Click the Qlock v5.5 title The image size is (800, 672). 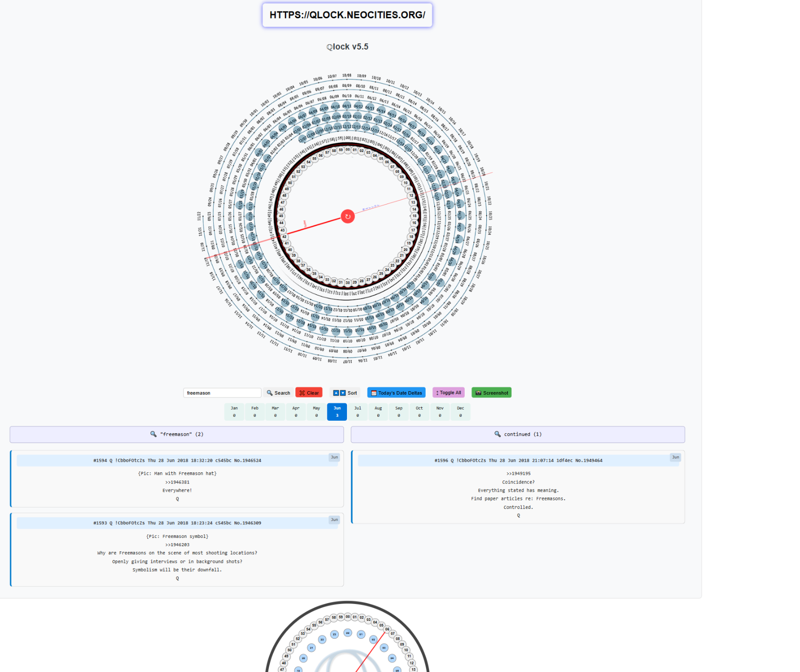click(347, 47)
